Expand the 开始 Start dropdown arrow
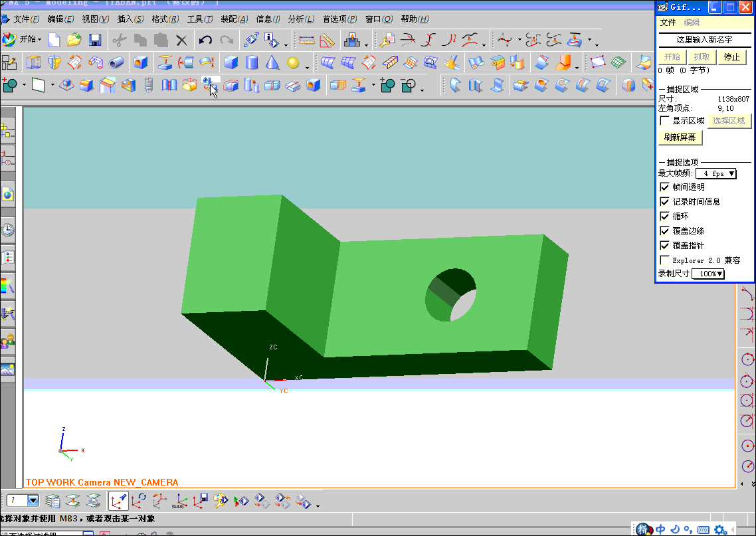Viewport: 756px width, 536px height. click(x=40, y=40)
